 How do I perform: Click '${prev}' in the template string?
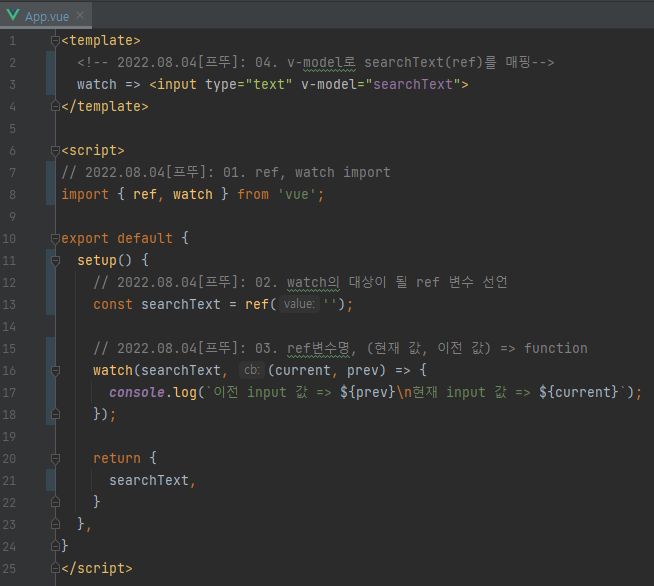click(367, 392)
